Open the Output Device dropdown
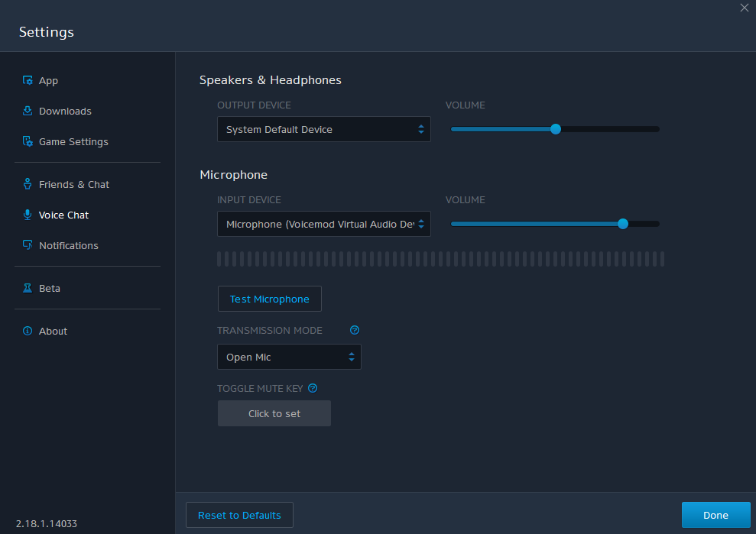Screen dimensions: 756x534 pyautogui.click(x=323, y=129)
